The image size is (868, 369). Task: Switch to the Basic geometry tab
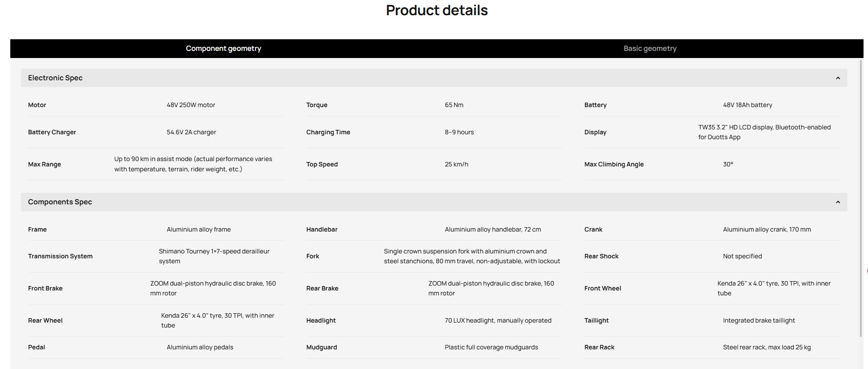point(650,48)
